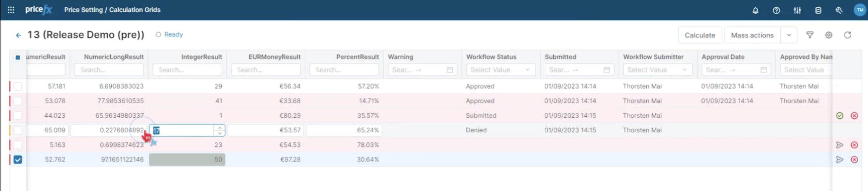The width and height of the screenshot is (868, 191).
Task: Open Workflow Submitter Select Value filter
Action: tap(657, 70)
